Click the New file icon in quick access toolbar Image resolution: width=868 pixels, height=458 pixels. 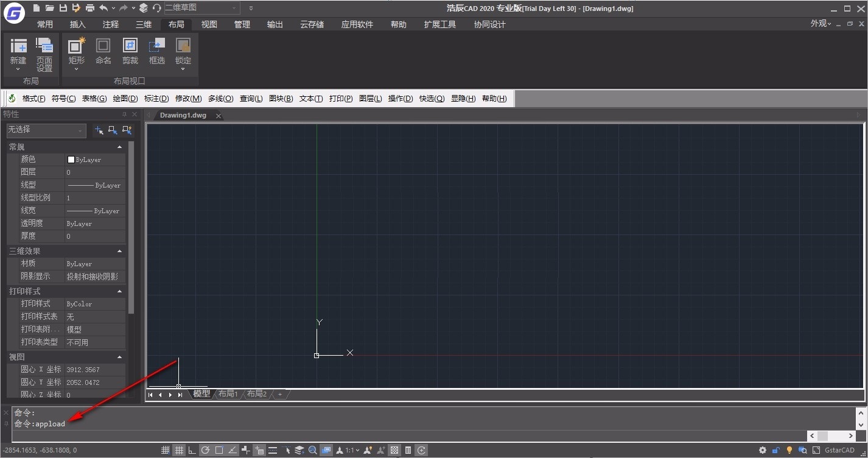click(x=37, y=8)
